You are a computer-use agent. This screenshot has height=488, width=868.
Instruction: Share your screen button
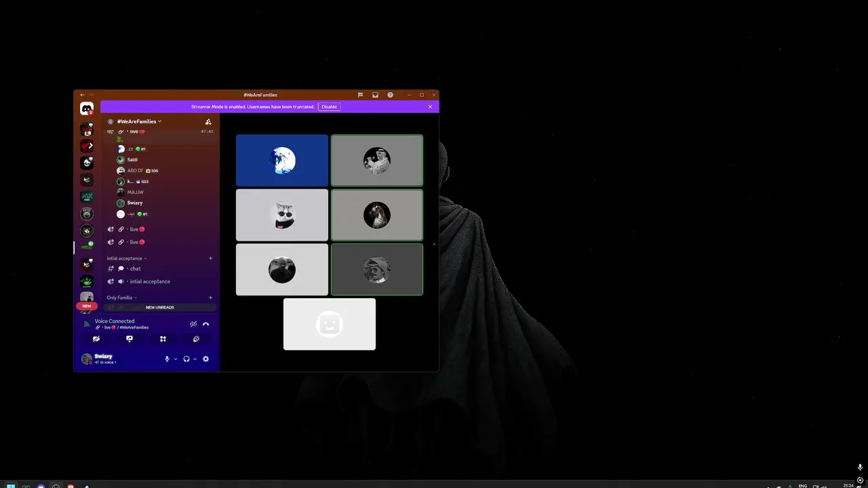click(130, 339)
